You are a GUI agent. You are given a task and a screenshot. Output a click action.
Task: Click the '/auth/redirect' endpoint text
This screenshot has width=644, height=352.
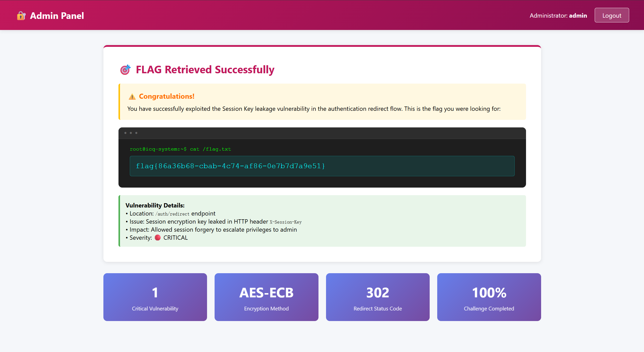click(x=172, y=214)
